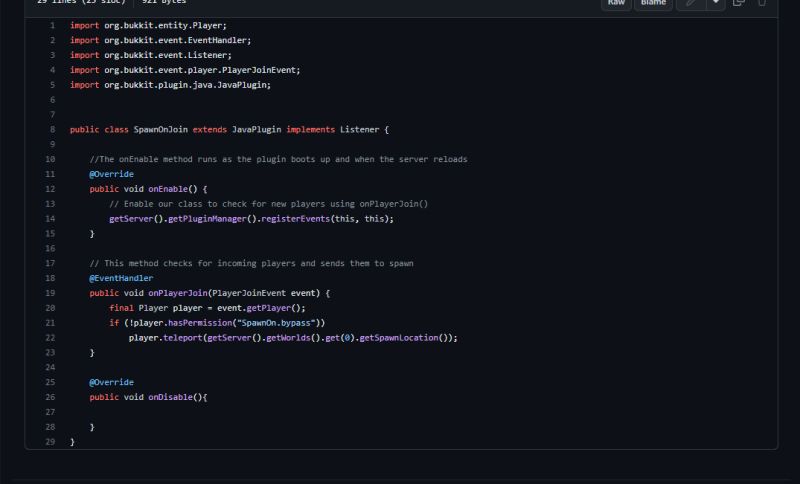Expand the edit options dropdown arrow
Image resolution: width=800 pixels, height=484 pixels.
click(x=716, y=3)
